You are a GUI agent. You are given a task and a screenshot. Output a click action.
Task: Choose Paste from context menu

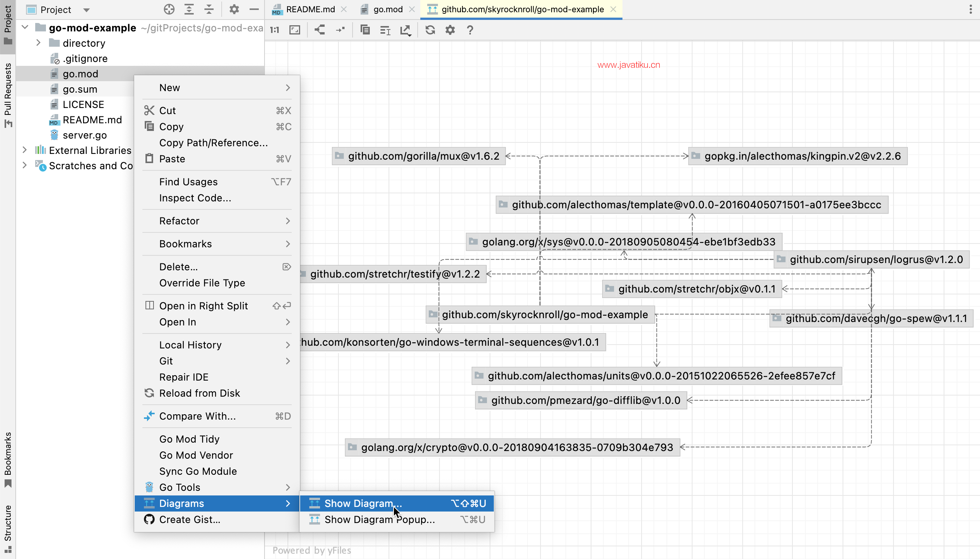[x=217, y=159]
